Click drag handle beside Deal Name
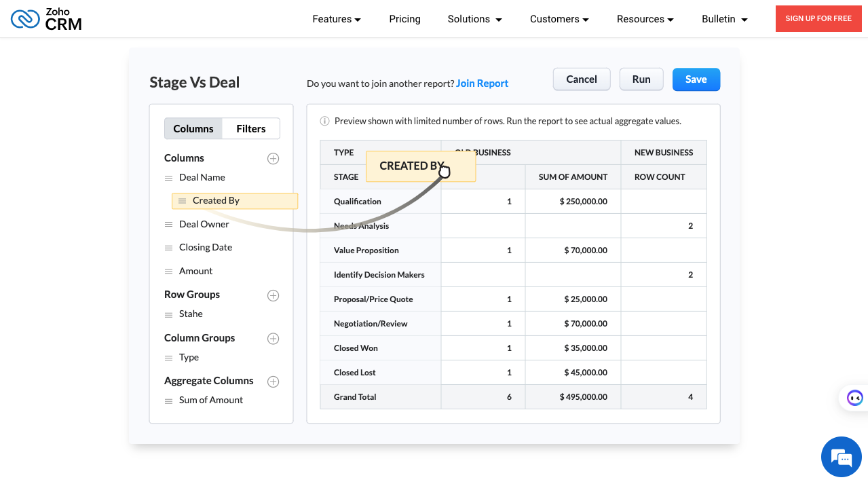This screenshot has height=484, width=868. (x=169, y=178)
